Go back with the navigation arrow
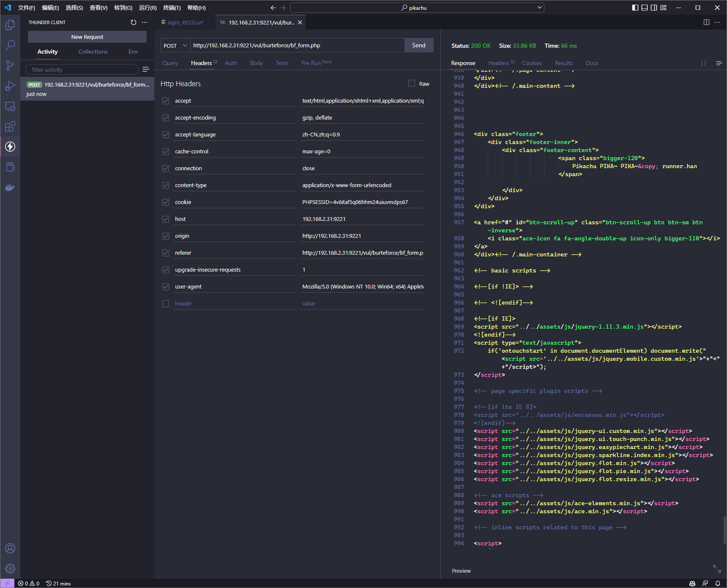The image size is (727, 588). tap(273, 8)
